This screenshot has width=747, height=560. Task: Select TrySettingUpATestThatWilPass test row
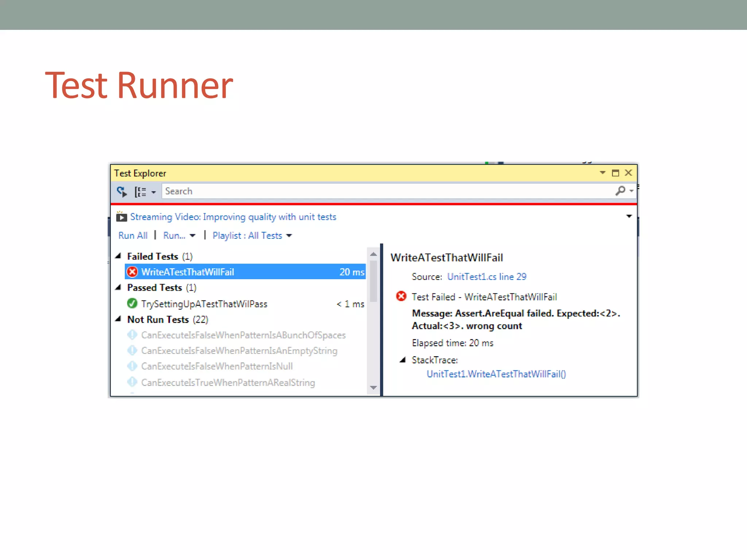point(245,304)
